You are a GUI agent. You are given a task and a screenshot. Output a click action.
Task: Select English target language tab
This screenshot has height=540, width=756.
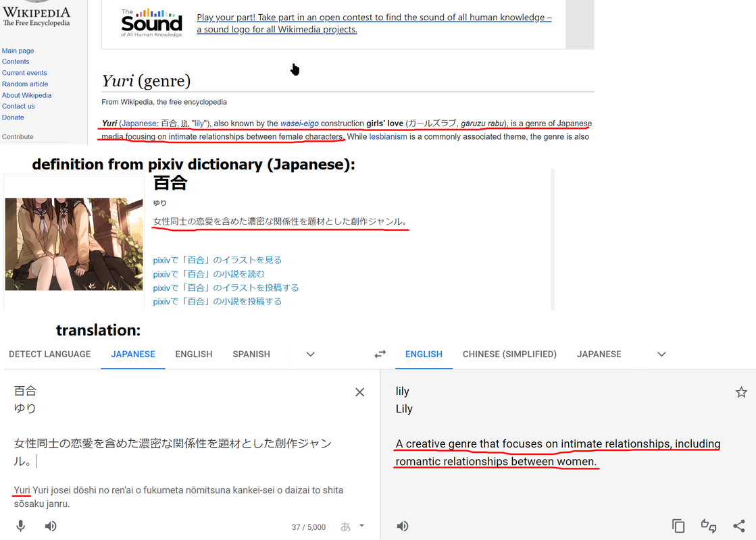[x=424, y=354]
